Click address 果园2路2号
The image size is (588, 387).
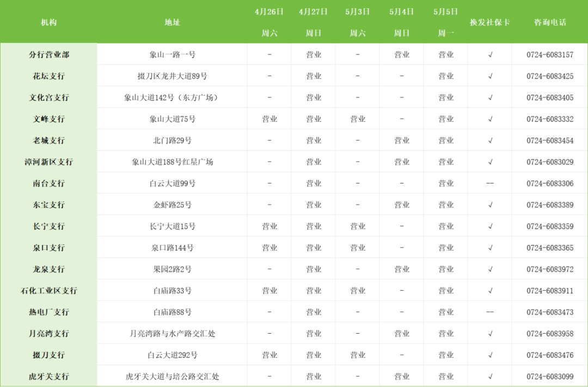172,269
